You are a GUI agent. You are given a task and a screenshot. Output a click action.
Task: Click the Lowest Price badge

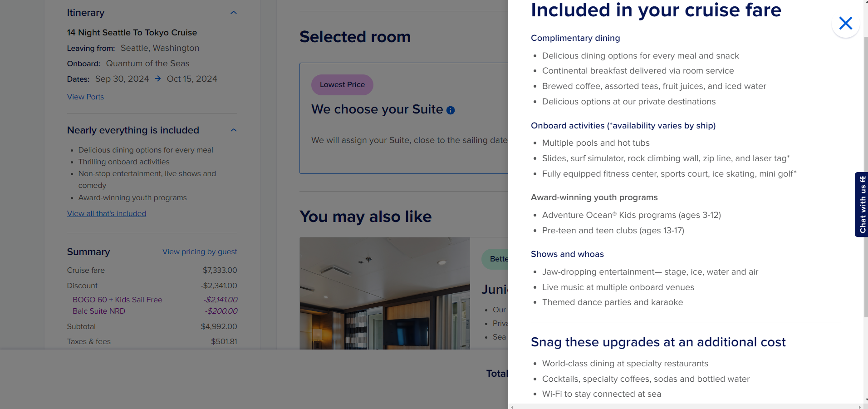342,85
